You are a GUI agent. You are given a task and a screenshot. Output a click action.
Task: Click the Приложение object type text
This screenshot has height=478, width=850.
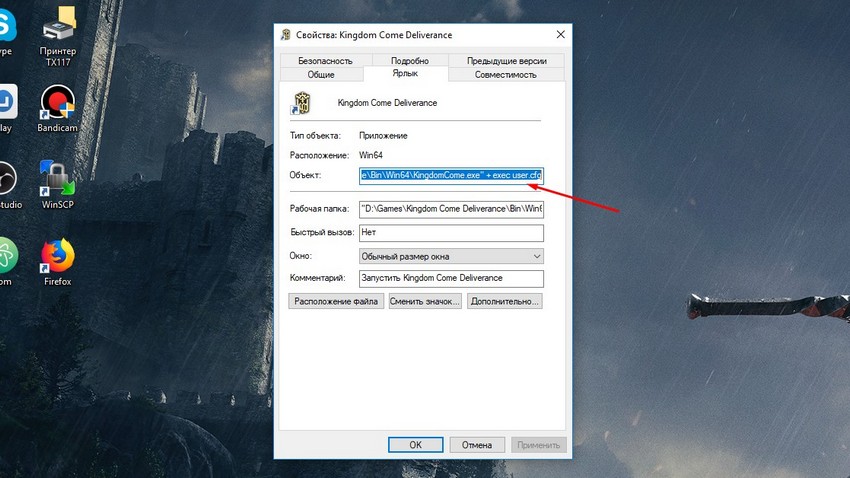click(x=383, y=135)
